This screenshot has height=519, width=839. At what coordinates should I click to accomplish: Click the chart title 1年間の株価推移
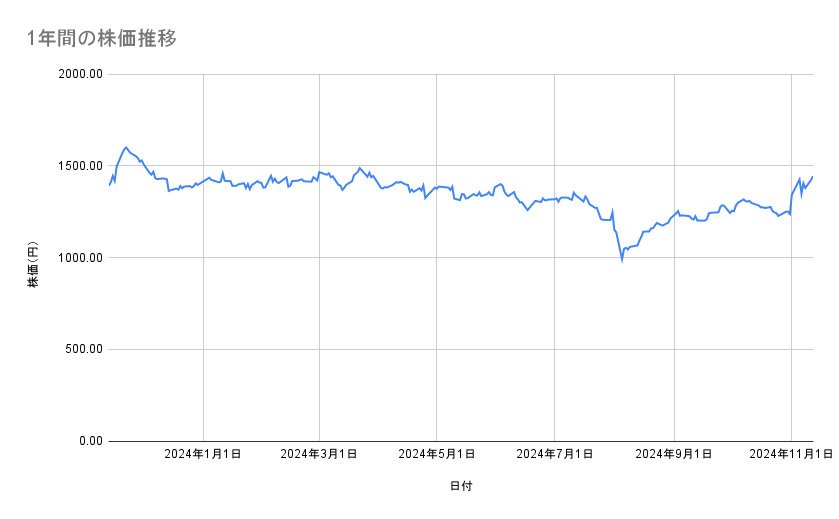[x=103, y=39]
